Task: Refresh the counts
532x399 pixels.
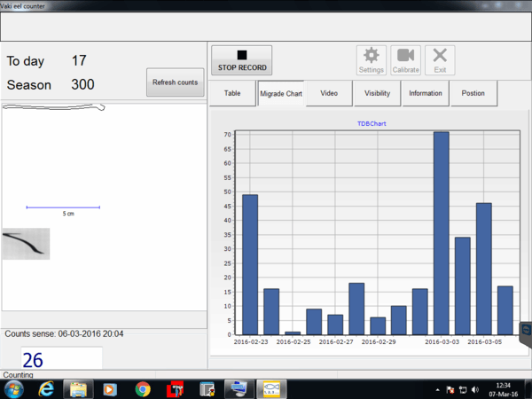Action: 175,82
